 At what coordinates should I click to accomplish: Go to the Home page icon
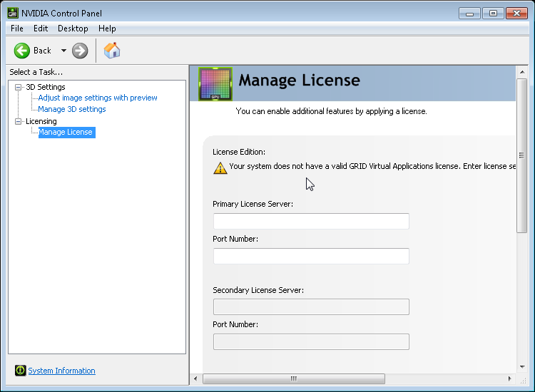112,51
